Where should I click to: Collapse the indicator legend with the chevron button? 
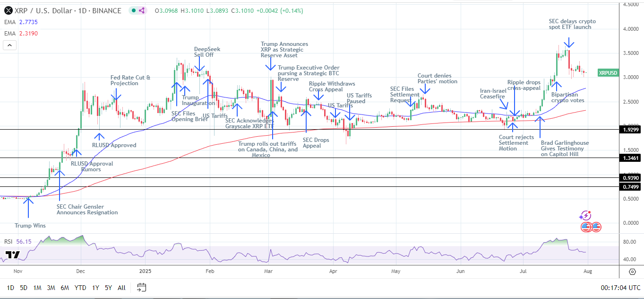coord(9,45)
